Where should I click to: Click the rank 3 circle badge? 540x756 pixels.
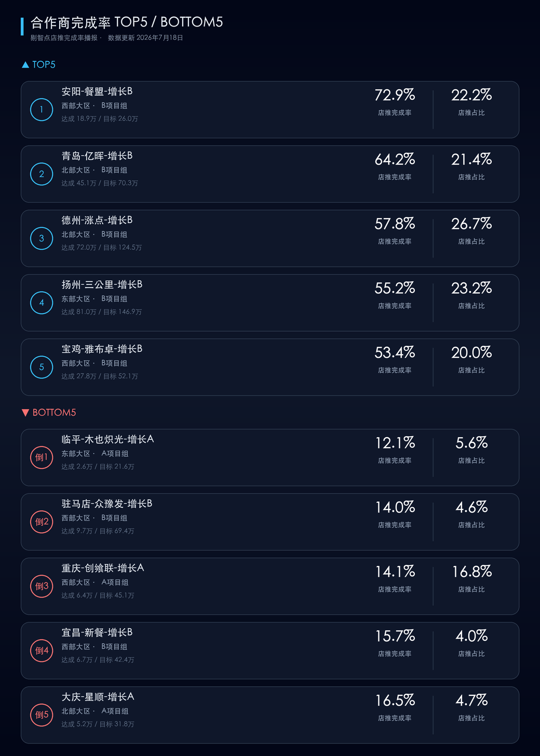pyautogui.click(x=42, y=238)
